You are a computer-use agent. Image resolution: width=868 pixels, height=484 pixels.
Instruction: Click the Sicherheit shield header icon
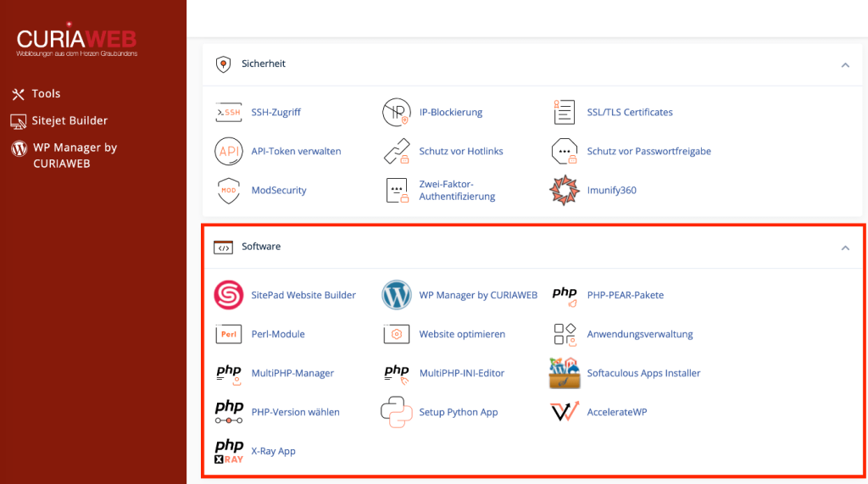pyautogui.click(x=223, y=64)
